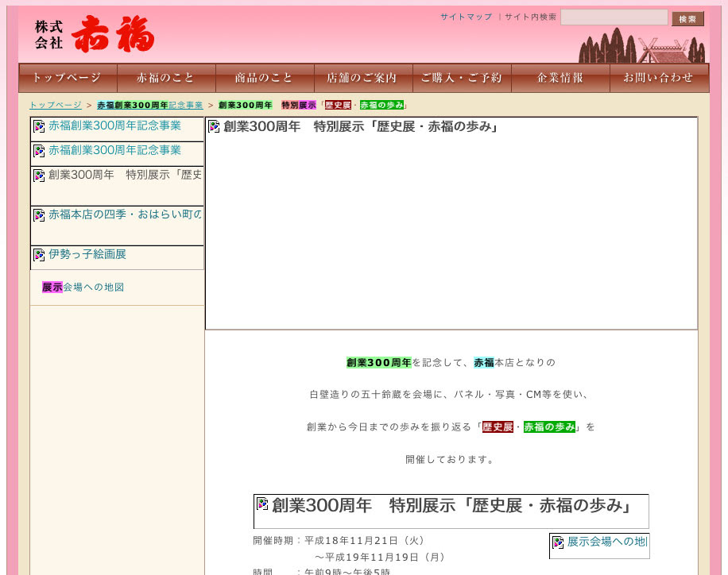Image resolution: width=728 pixels, height=575 pixels.
Task: Click second sidebar 赤福創業300周年記念事業 image link
Action: pyautogui.click(x=117, y=154)
